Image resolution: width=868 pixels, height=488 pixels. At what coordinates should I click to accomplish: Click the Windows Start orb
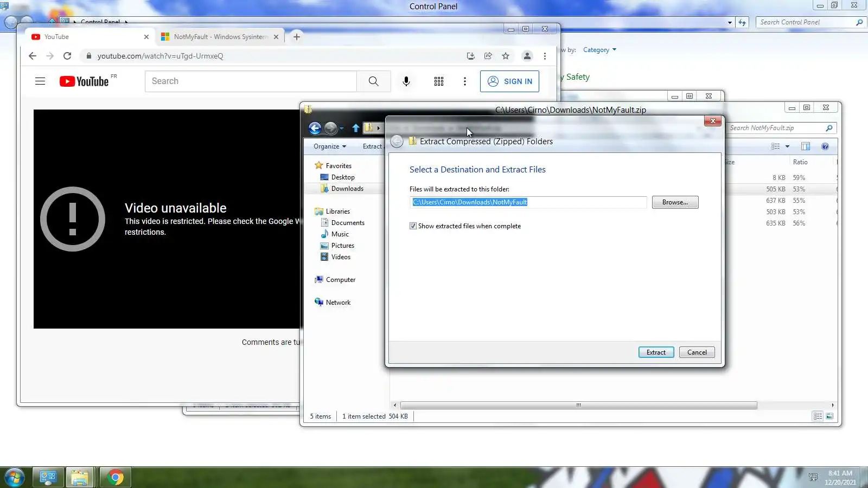(x=15, y=478)
